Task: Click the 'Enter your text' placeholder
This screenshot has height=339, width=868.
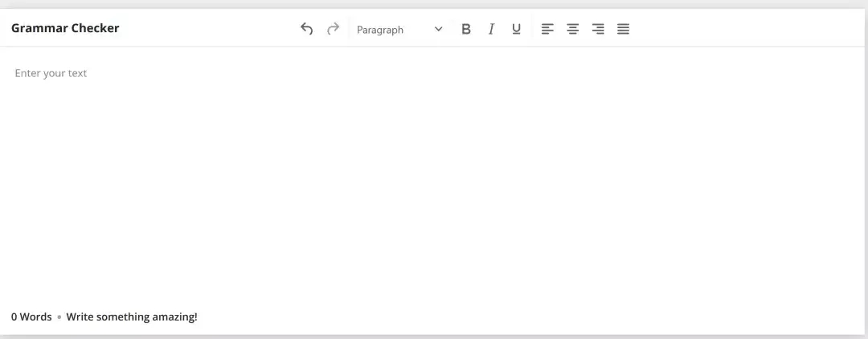Action: coord(51,73)
